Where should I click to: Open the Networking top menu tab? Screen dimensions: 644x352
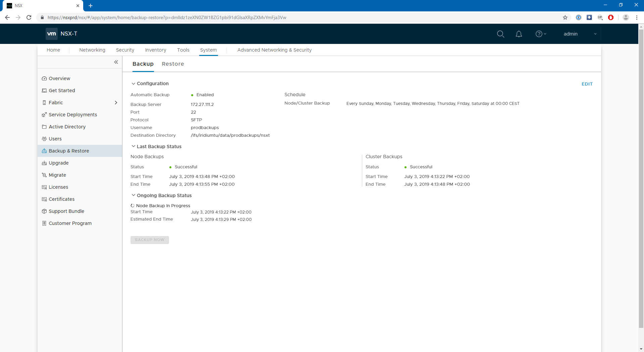pyautogui.click(x=92, y=50)
